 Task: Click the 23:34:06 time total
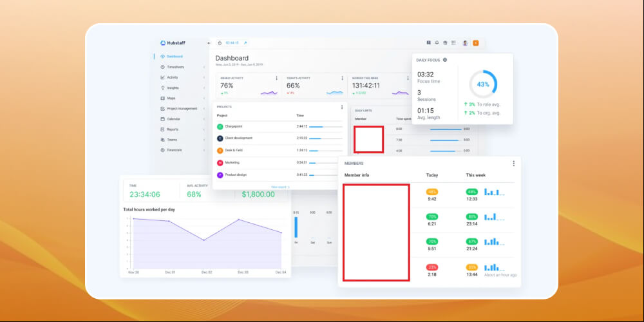coord(144,194)
